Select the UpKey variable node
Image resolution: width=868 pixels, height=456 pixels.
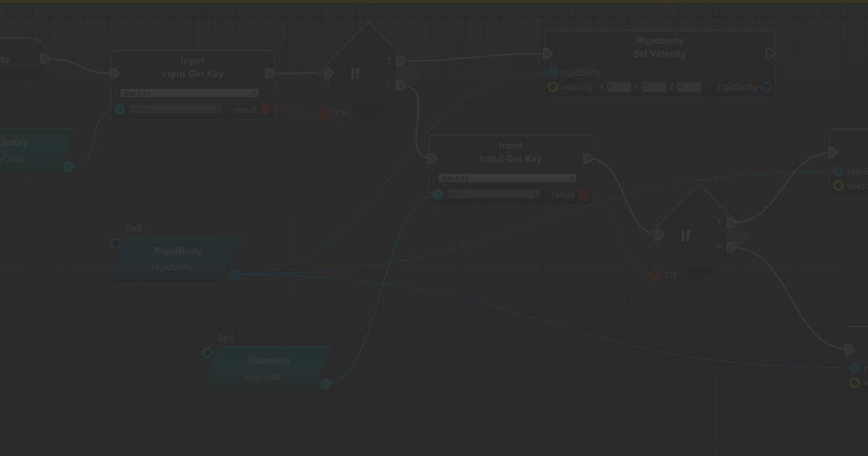tap(29, 150)
